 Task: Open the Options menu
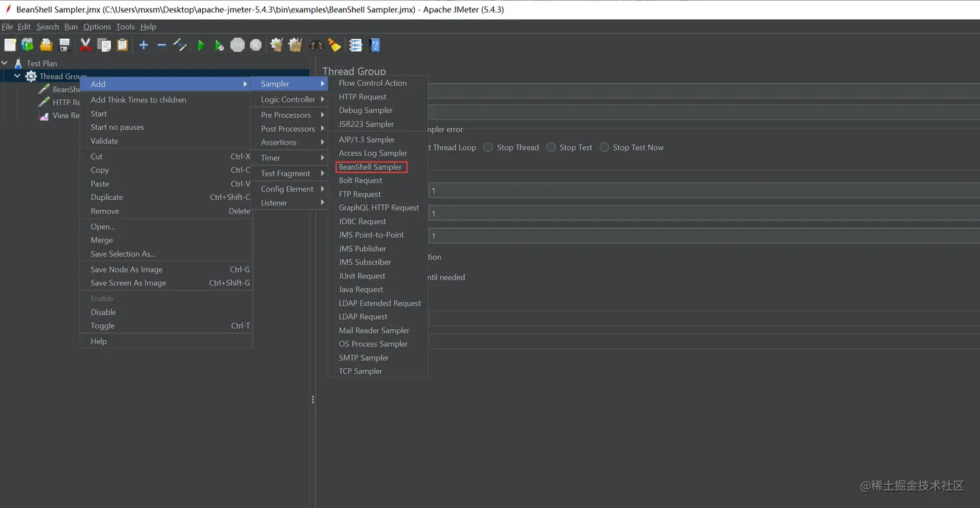(97, 27)
